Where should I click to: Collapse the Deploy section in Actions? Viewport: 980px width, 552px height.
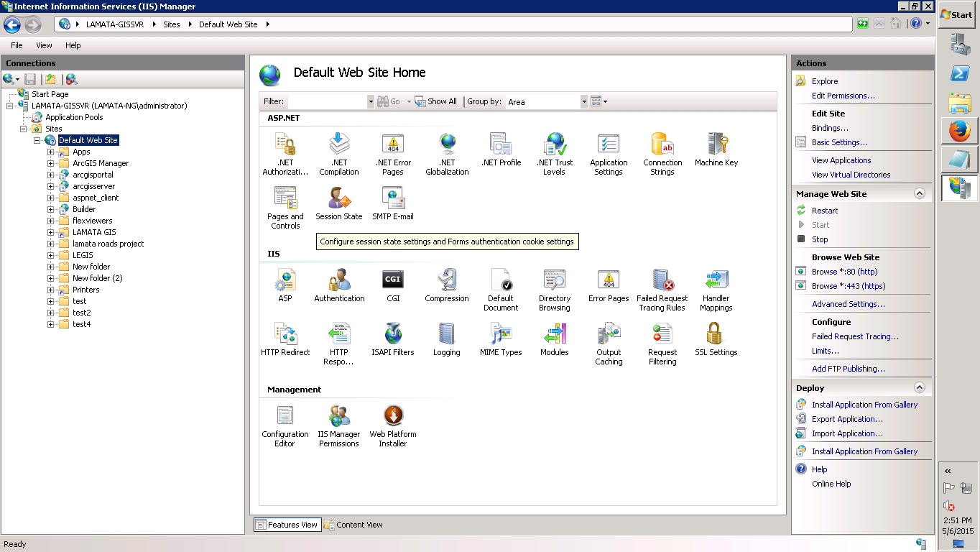pos(919,387)
